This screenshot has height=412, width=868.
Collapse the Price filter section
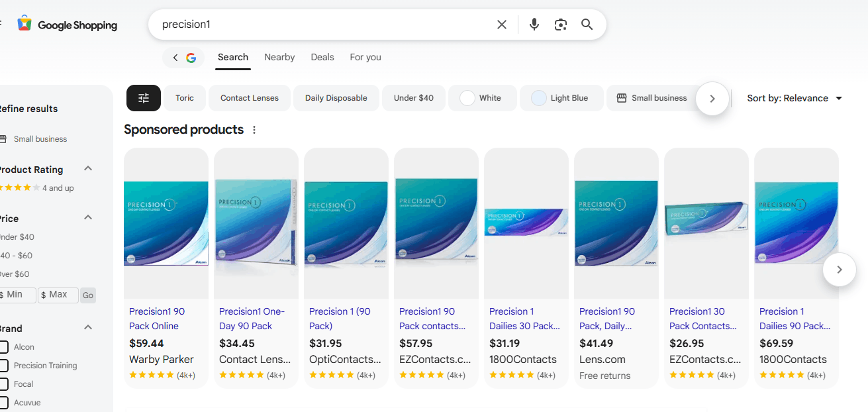click(88, 218)
